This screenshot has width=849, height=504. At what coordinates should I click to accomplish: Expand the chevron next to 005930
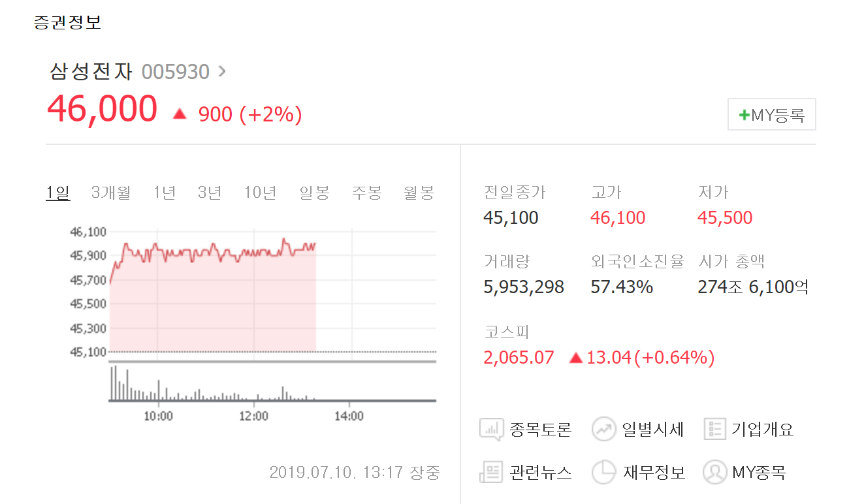click(222, 71)
